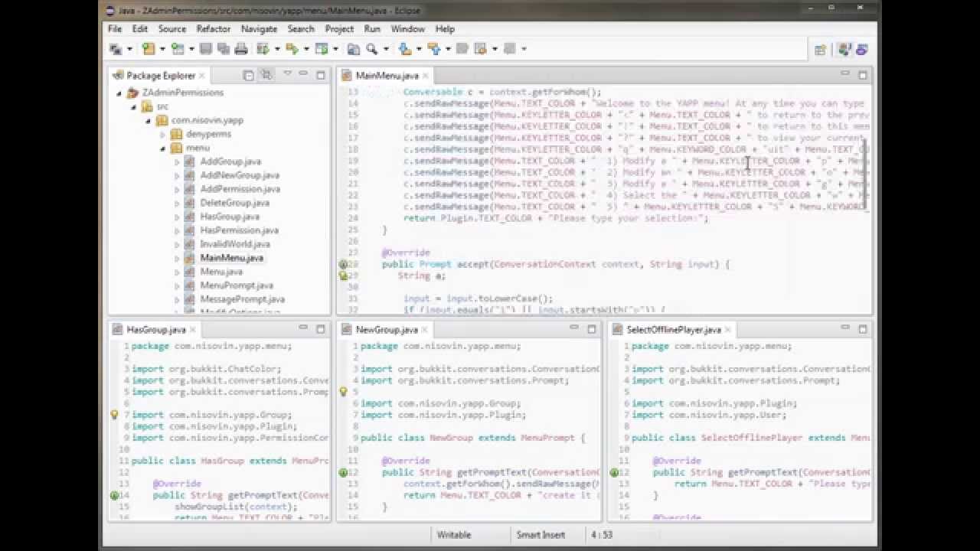Click the Writable status bar field

[x=454, y=535]
